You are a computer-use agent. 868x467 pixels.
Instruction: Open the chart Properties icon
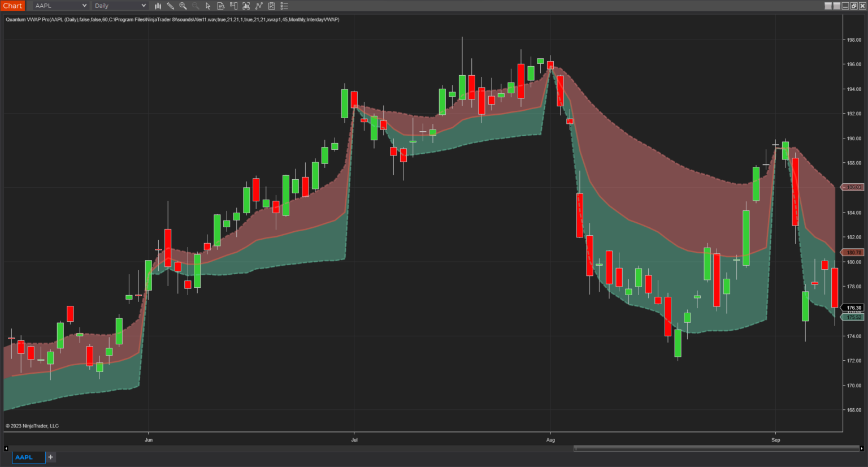tap(271, 6)
